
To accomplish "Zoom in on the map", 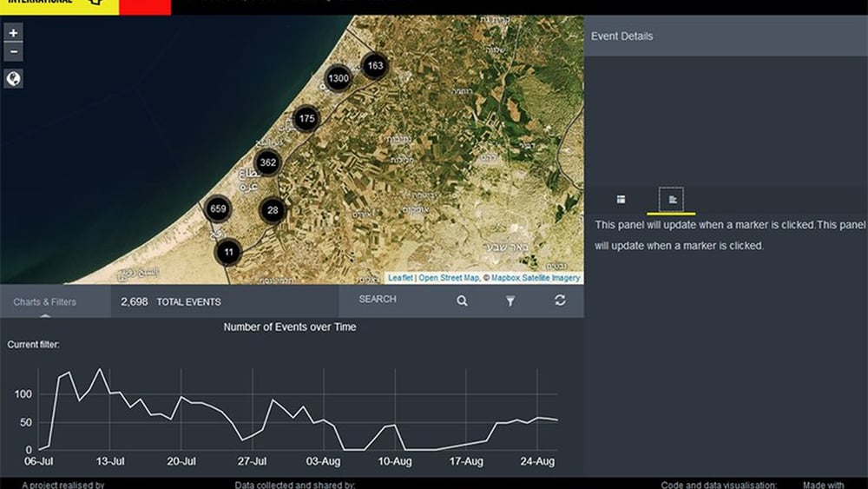I will tap(14, 33).
